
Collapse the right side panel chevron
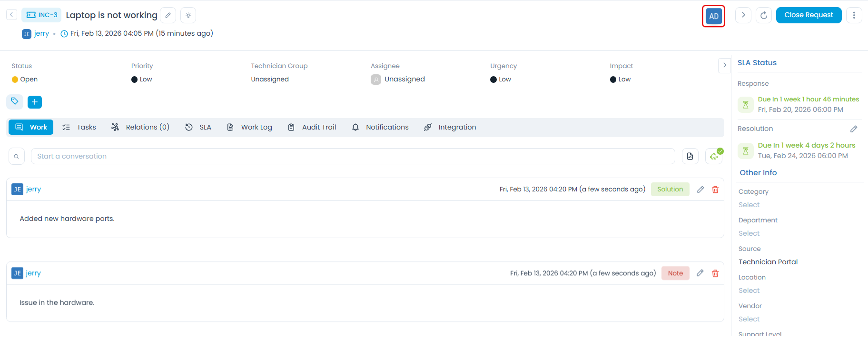(x=724, y=65)
